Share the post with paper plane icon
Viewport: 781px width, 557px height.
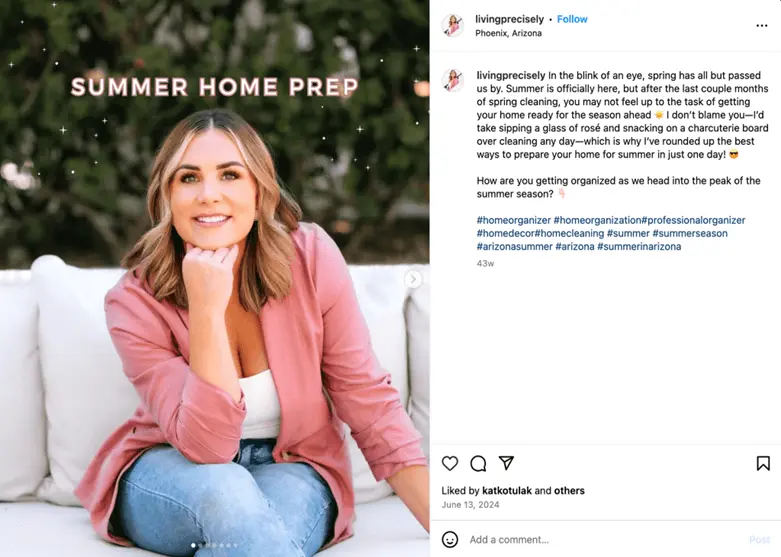(x=506, y=463)
